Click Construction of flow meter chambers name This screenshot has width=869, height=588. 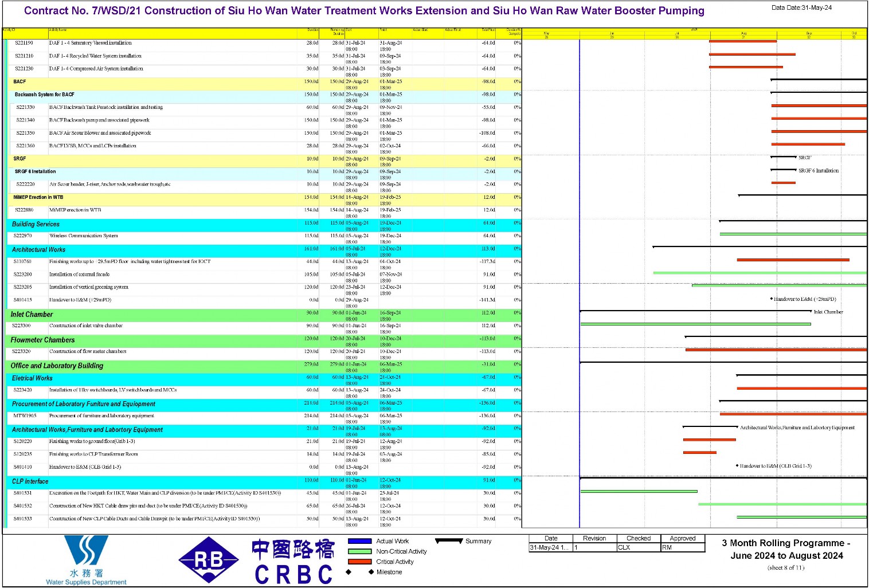tap(88, 351)
